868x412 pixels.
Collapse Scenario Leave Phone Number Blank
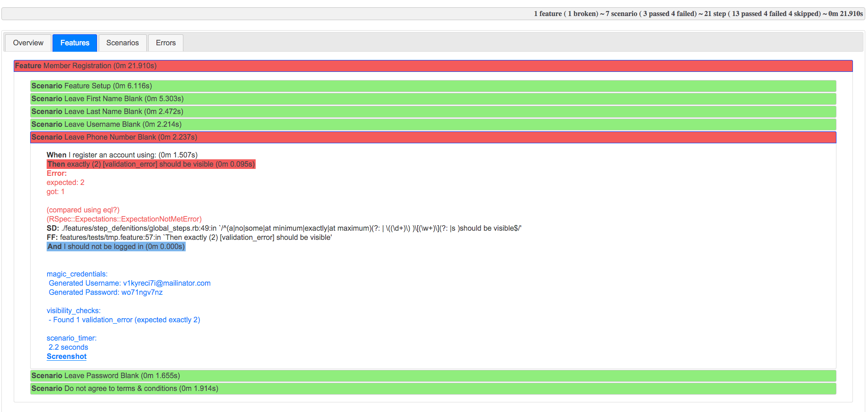coord(433,137)
